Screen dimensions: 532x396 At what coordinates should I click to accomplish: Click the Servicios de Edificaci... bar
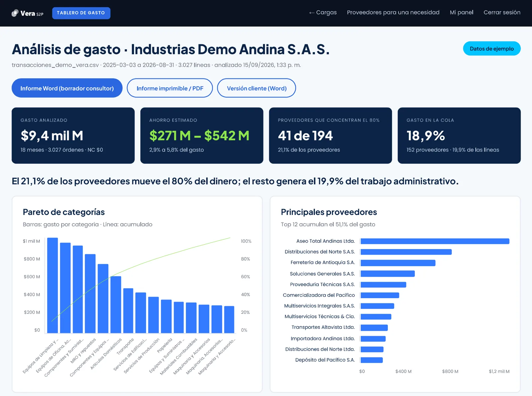coord(141,313)
